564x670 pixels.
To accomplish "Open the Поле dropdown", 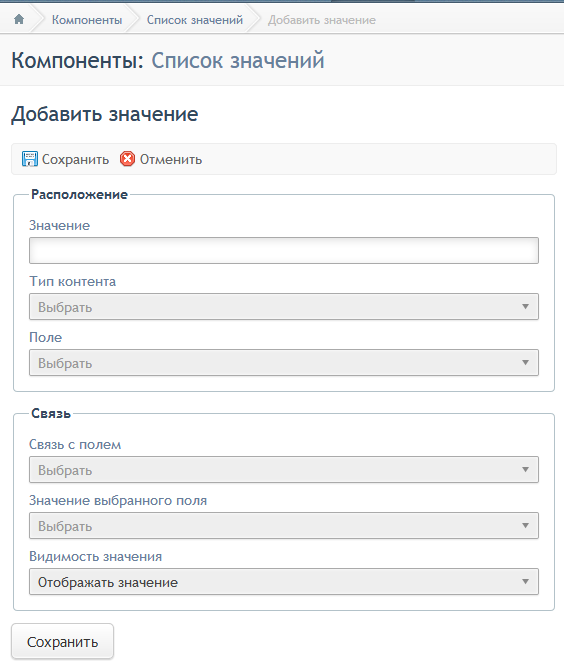I will [x=284, y=362].
